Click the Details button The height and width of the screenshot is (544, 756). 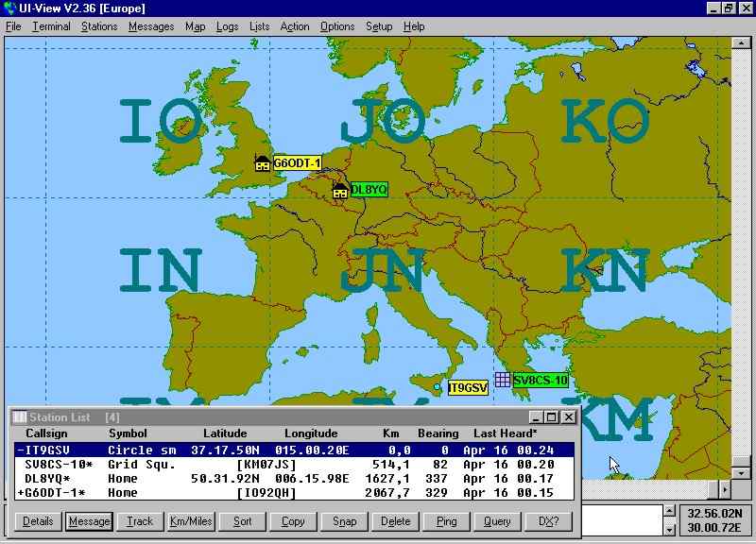tap(38, 521)
